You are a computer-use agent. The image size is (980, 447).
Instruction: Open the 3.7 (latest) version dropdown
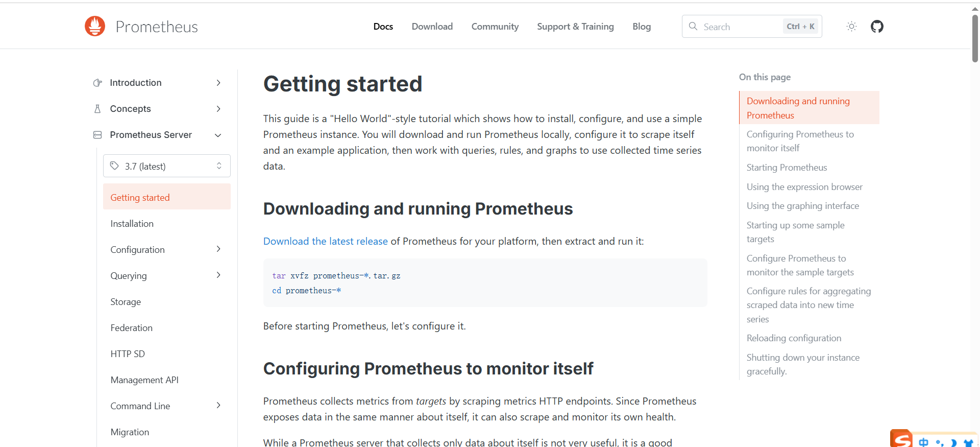point(167,166)
